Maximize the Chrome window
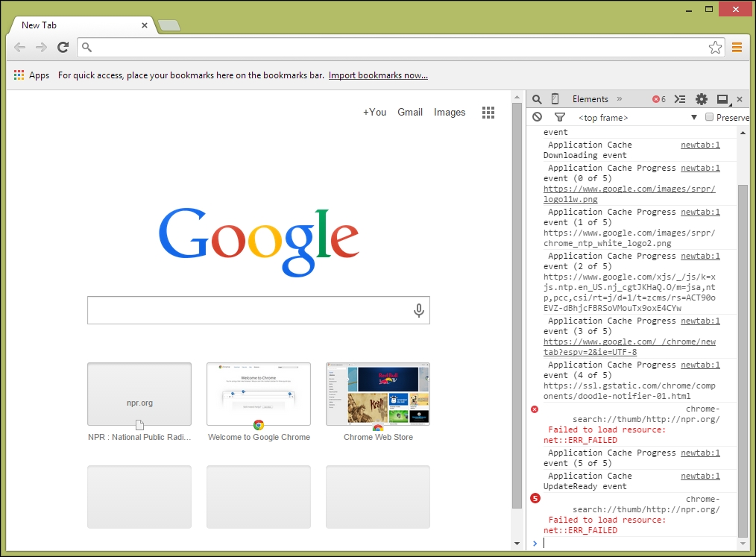This screenshot has width=756, height=557. point(709,9)
